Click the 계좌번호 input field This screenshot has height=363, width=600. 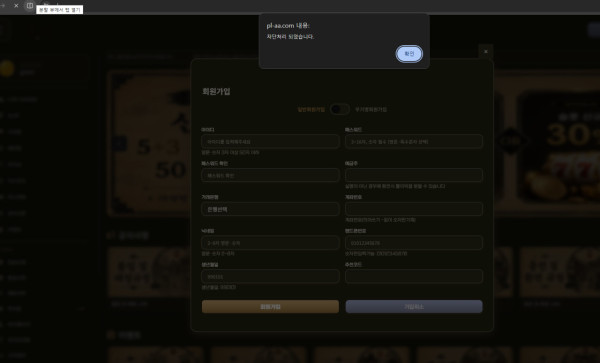(x=414, y=209)
